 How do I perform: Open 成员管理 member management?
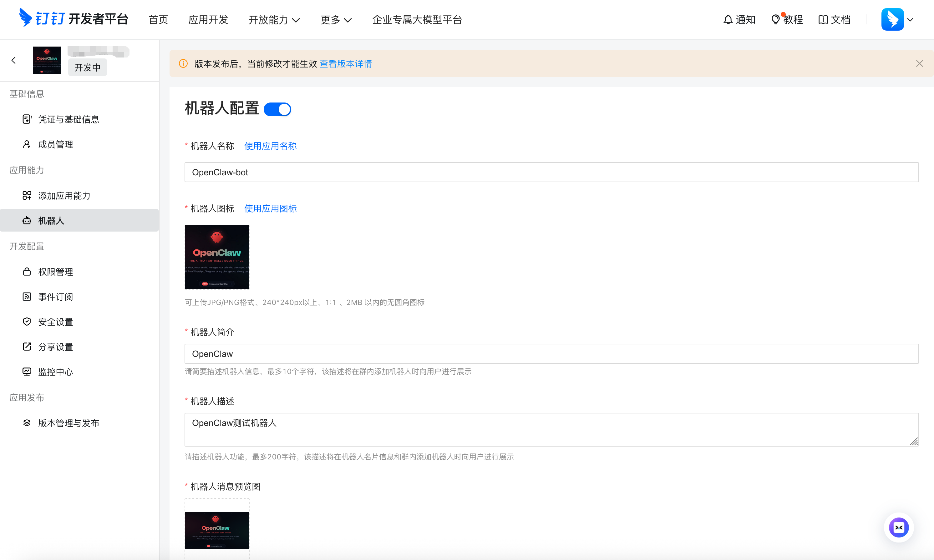(55, 144)
